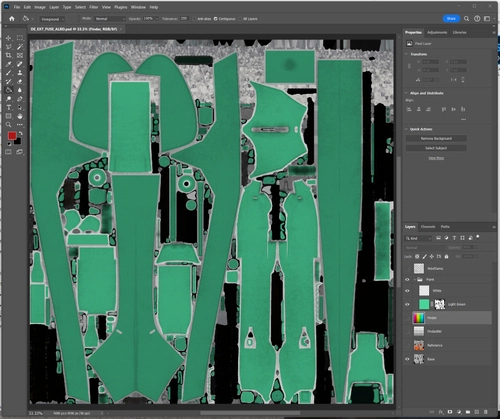Select the Hand tool
The image size is (500, 419).
click(20, 116)
